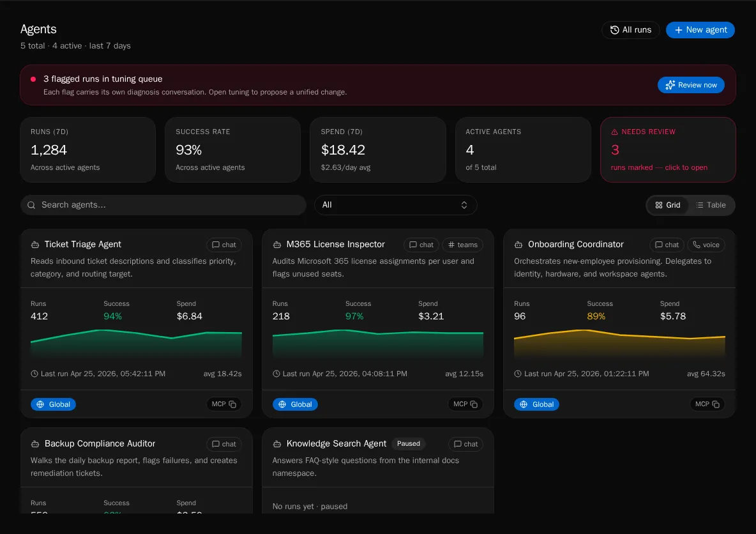Open the Needs Review card

(x=668, y=149)
